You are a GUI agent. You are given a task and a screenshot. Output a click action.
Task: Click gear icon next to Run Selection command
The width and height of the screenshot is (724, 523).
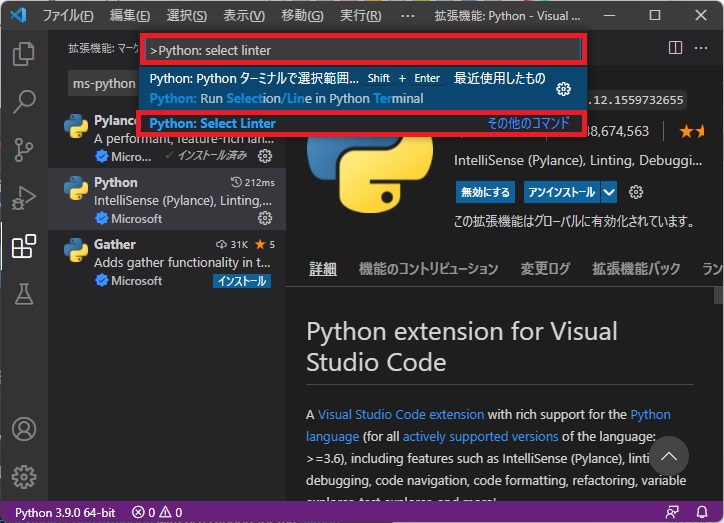click(x=563, y=89)
